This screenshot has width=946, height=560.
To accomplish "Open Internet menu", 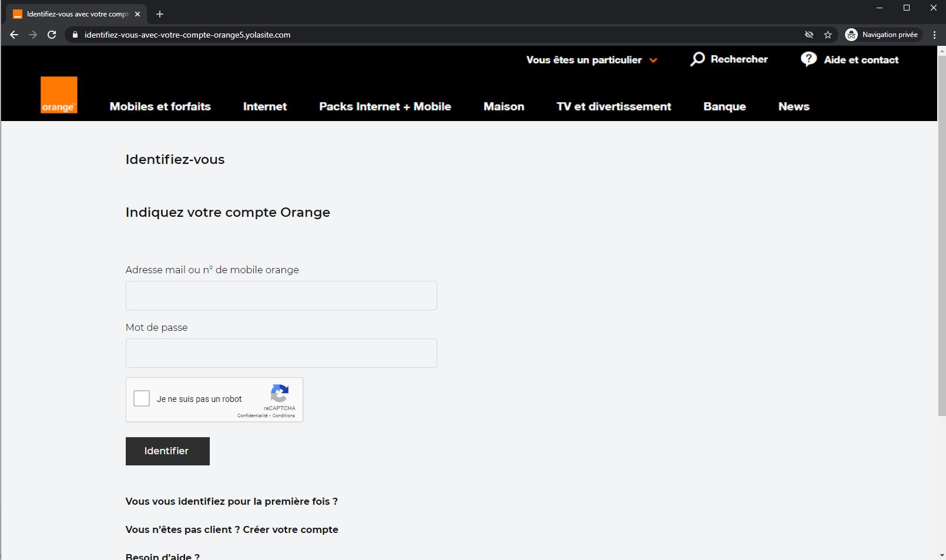I will pos(265,106).
